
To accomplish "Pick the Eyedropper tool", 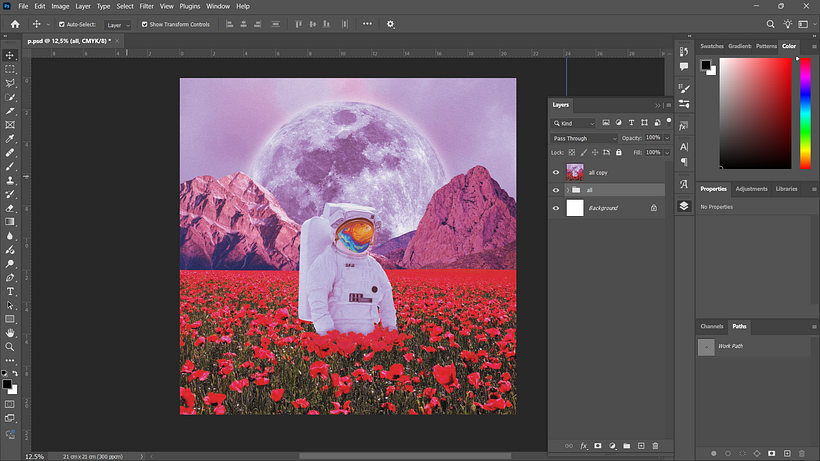I will tap(10, 139).
